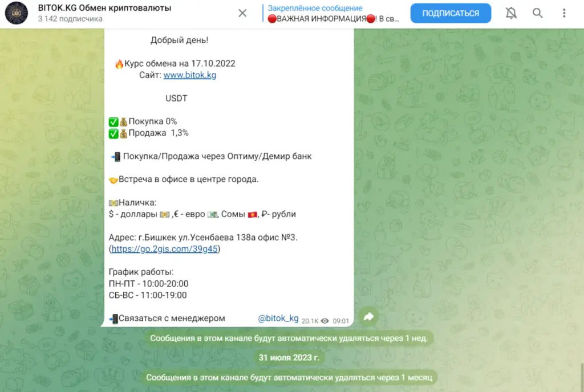Click the address line Усенбаева 138а

pos(203,237)
